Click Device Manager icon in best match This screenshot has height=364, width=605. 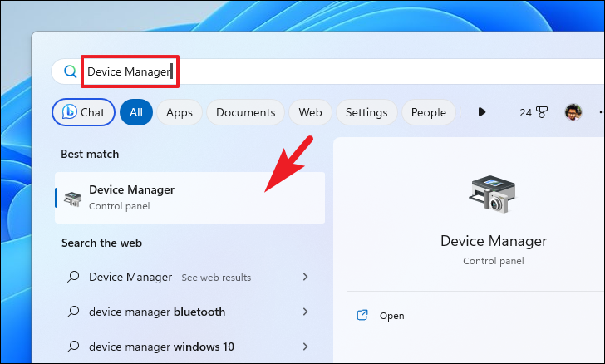pyautogui.click(x=73, y=197)
